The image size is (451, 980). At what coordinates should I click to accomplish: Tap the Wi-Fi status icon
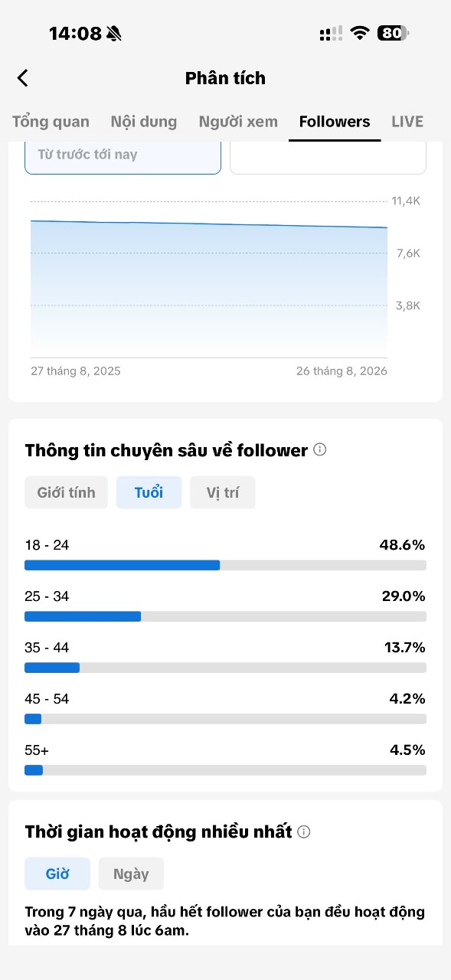pyautogui.click(x=360, y=33)
